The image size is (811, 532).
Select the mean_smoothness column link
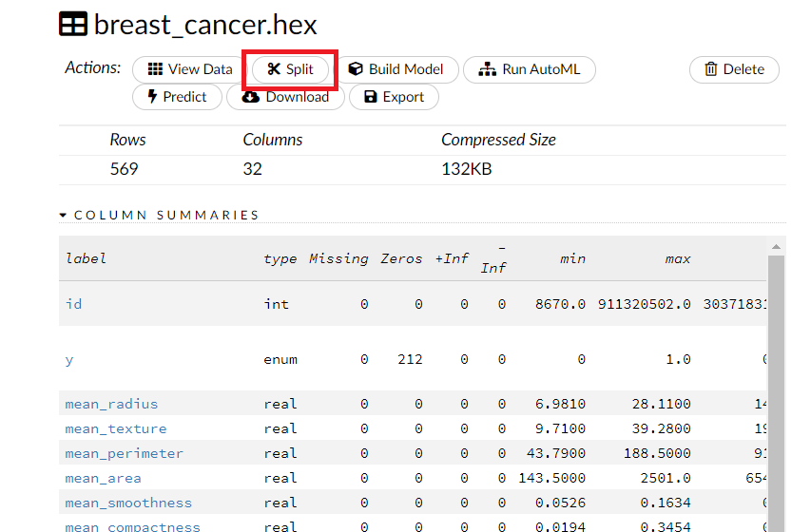tap(127, 503)
